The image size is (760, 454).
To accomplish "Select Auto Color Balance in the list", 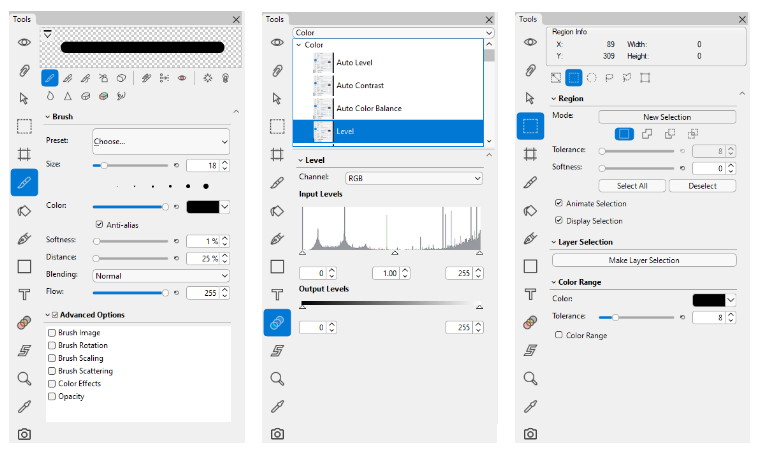I will pos(388,108).
